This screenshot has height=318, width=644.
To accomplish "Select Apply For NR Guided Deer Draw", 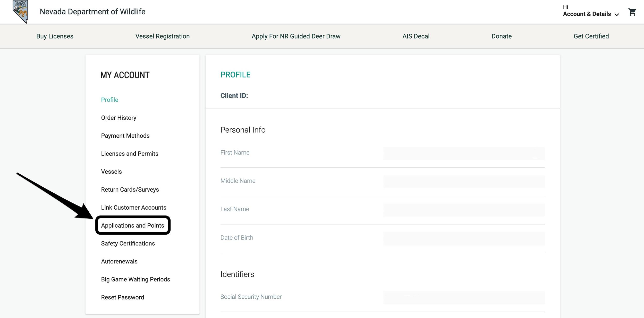I will [x=296, y=36].
